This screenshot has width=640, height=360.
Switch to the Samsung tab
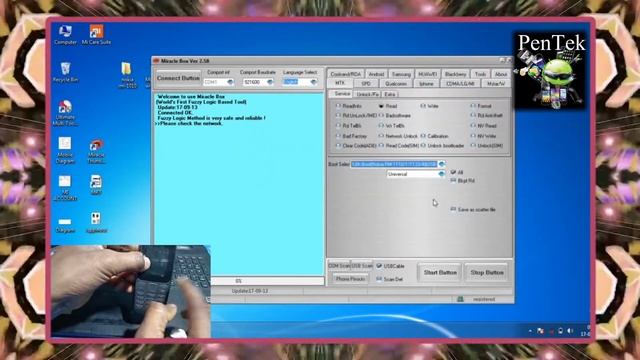click(x=401, y=74)
